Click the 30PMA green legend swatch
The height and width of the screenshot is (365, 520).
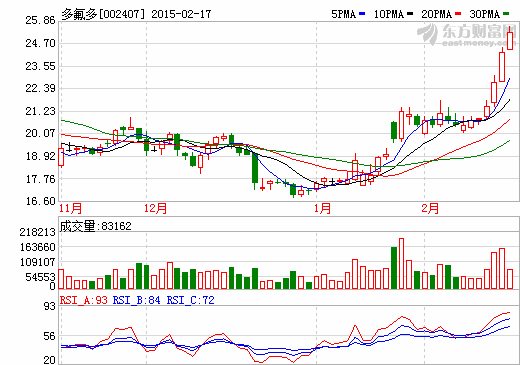coord(506,14)
